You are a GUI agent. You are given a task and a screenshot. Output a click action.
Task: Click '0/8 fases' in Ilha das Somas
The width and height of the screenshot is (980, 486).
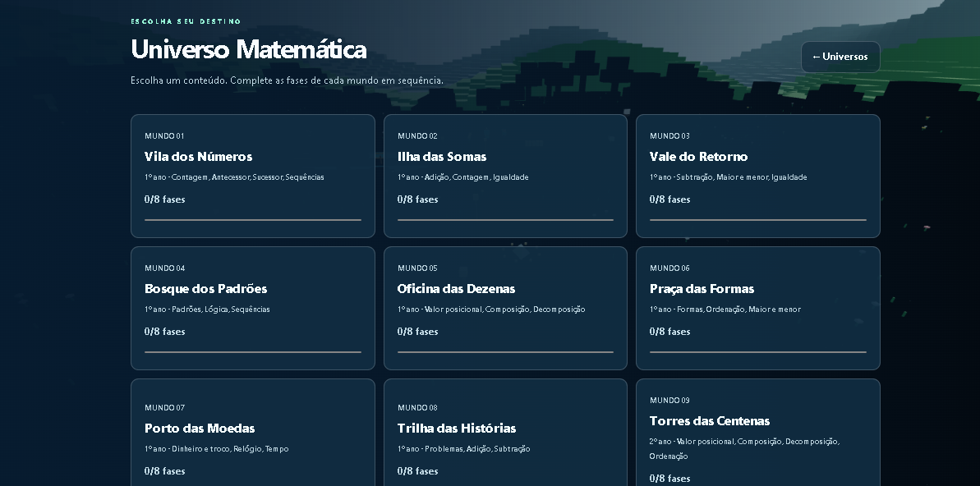coord(417,199)
